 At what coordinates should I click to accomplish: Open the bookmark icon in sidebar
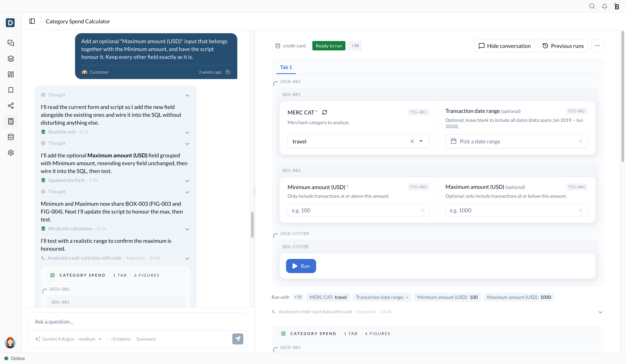point(11,90)
